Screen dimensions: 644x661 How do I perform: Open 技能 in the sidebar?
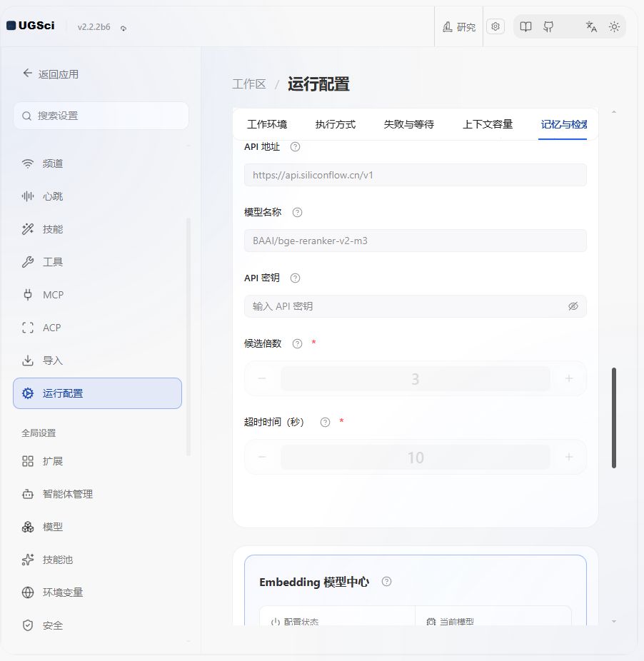[x=97, y=229]
